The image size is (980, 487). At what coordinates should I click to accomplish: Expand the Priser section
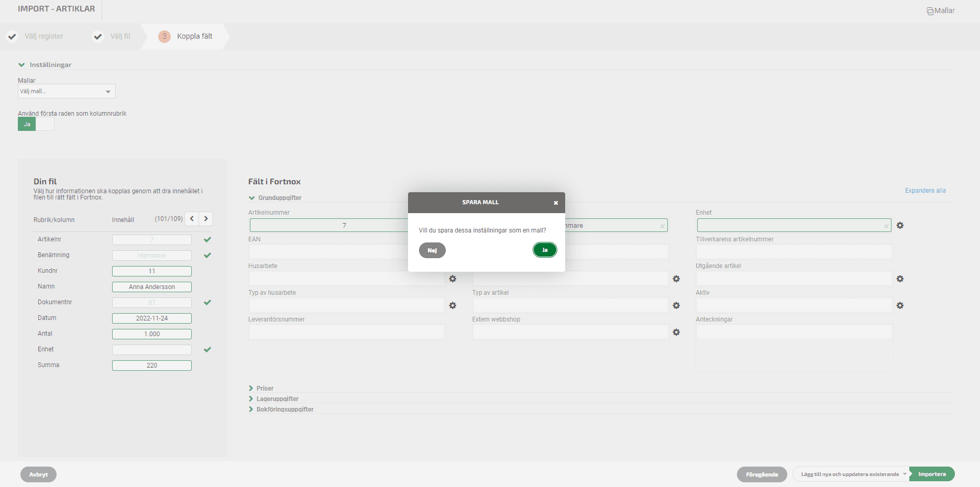click(x=261, y=388)
